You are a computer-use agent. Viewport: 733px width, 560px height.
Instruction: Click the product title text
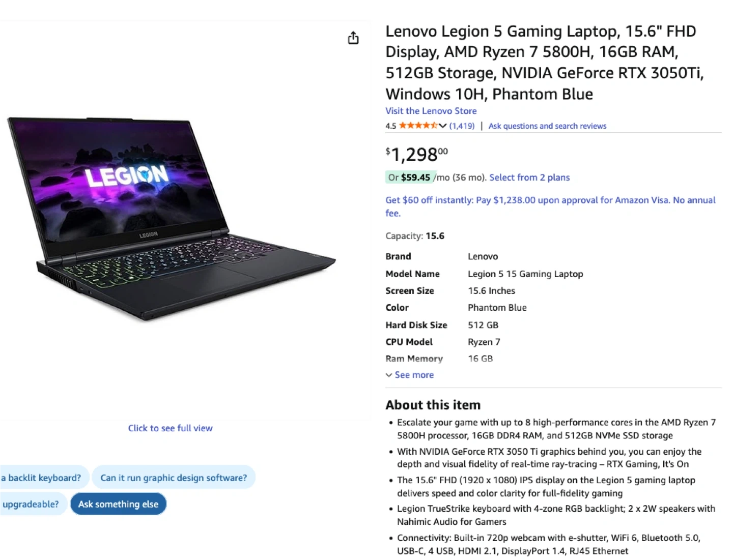point(545,63)
